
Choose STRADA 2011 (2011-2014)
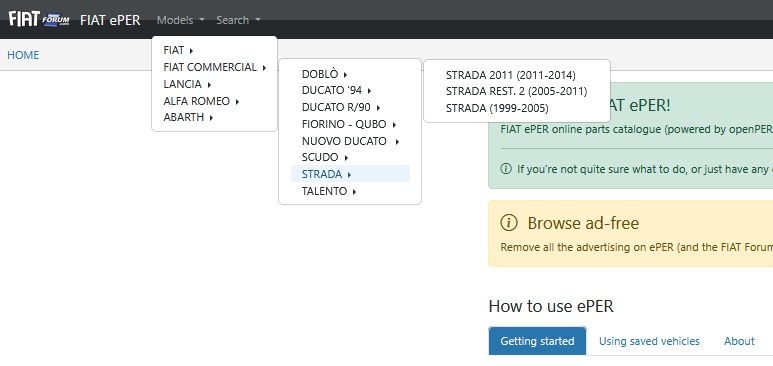tap(511, 75)
